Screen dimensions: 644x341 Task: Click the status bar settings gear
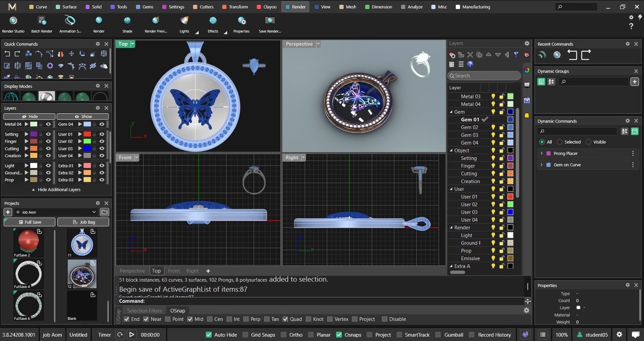pyautogui.click(x=619, y=334)
